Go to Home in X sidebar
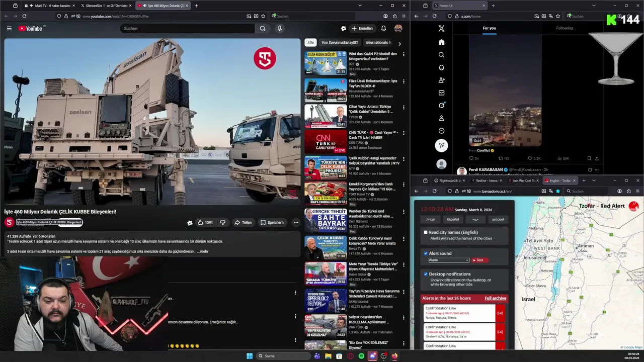644x362 pixels. [441, 42]
